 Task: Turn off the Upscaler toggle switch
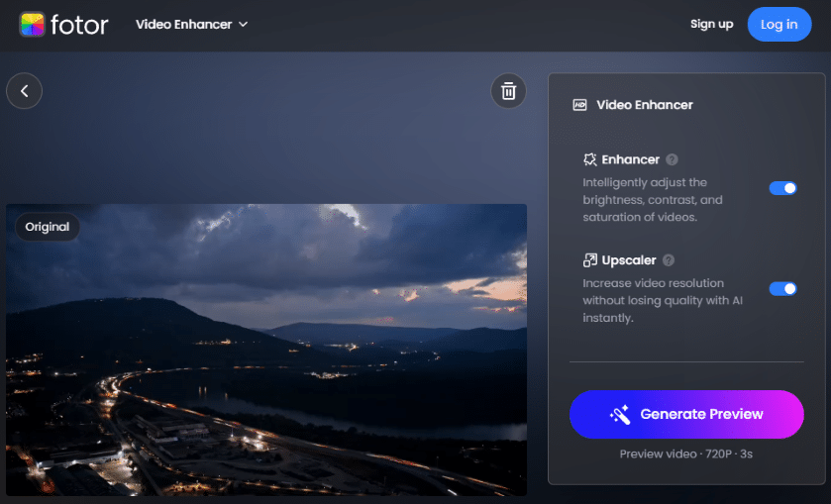(x=782, y=288)
